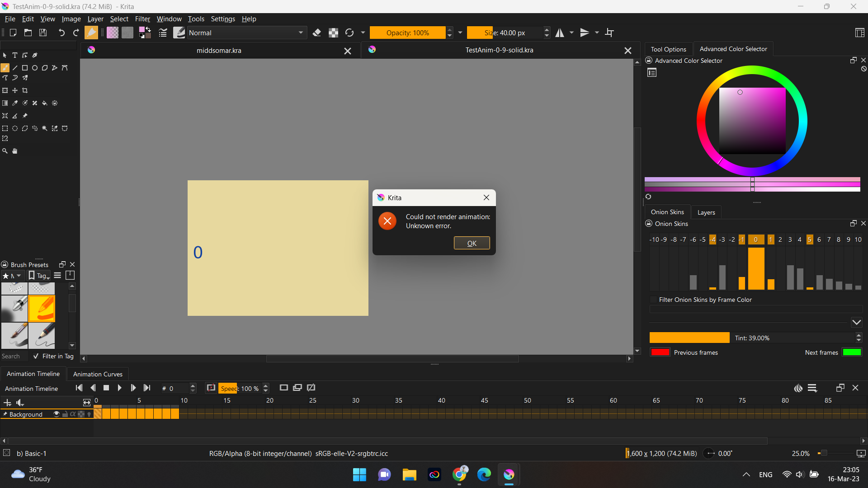
Task: Toggle eraser mode in top toolbar
Action: pos(317,33)
